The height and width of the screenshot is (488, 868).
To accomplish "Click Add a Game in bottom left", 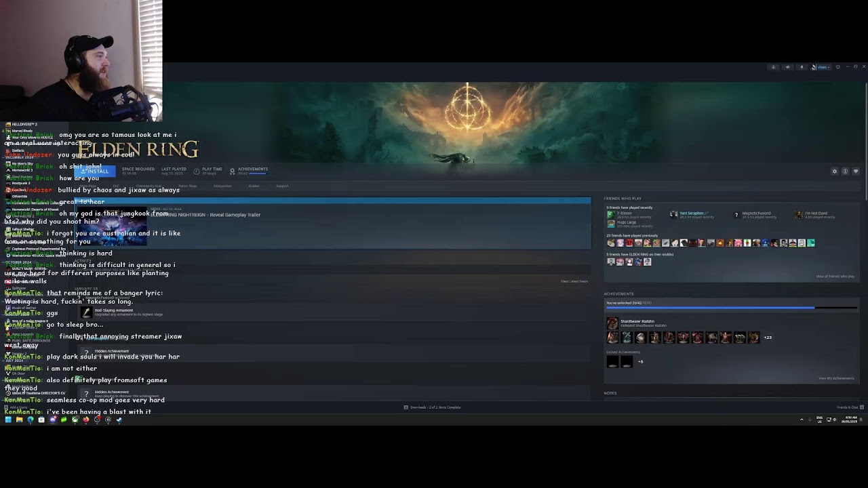I will 16,407.
